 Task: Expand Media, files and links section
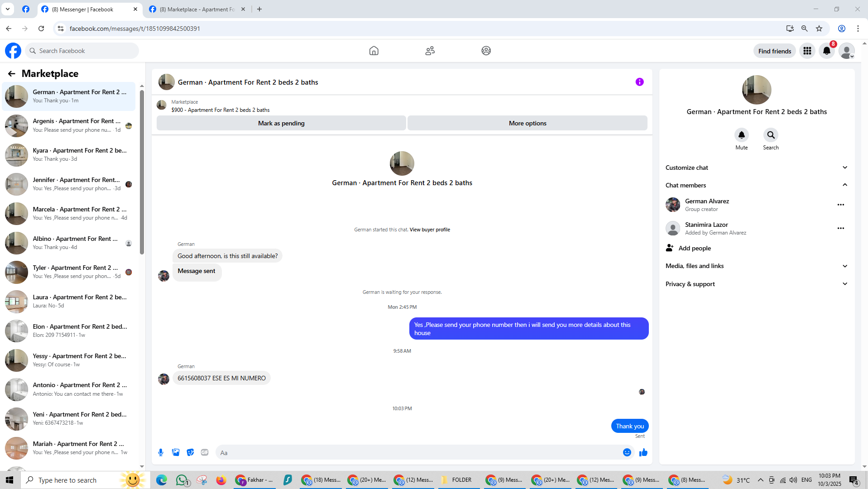[756, 266]
